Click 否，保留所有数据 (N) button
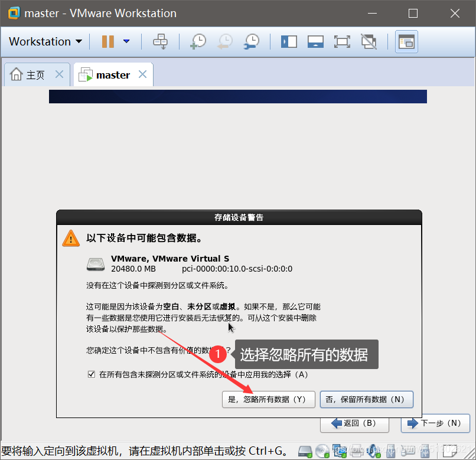Screen dimensions: 476x460 366,399
